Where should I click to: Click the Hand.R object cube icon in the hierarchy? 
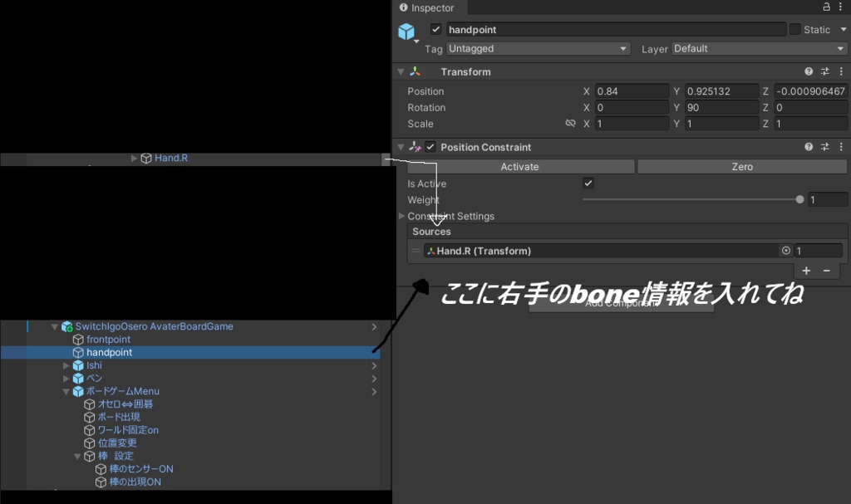pyautogui.click(x=146, y=159)
